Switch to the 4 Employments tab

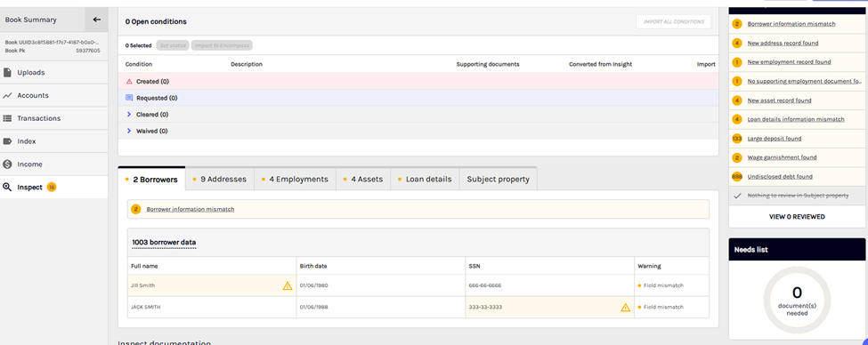click(x=295, y=179)
